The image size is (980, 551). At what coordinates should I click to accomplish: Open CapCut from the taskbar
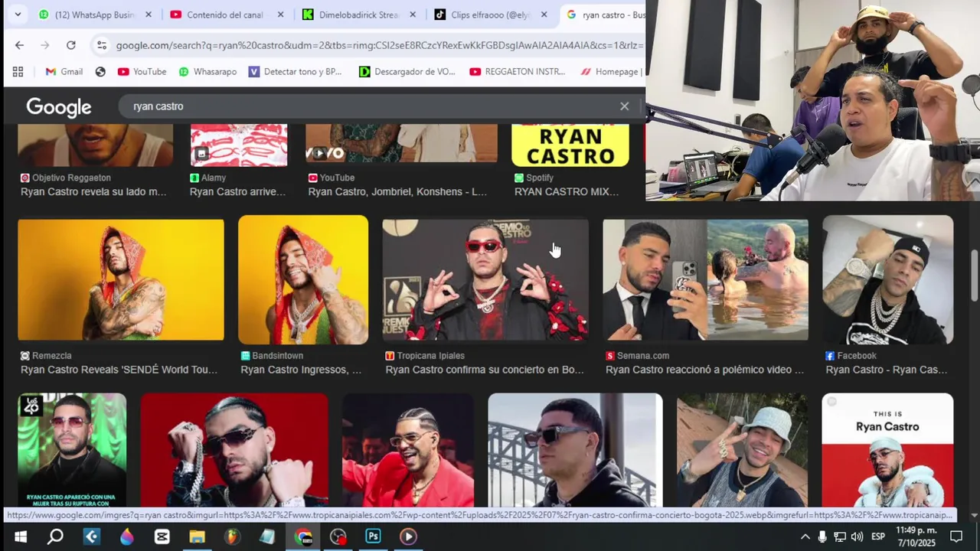point(162,536)
